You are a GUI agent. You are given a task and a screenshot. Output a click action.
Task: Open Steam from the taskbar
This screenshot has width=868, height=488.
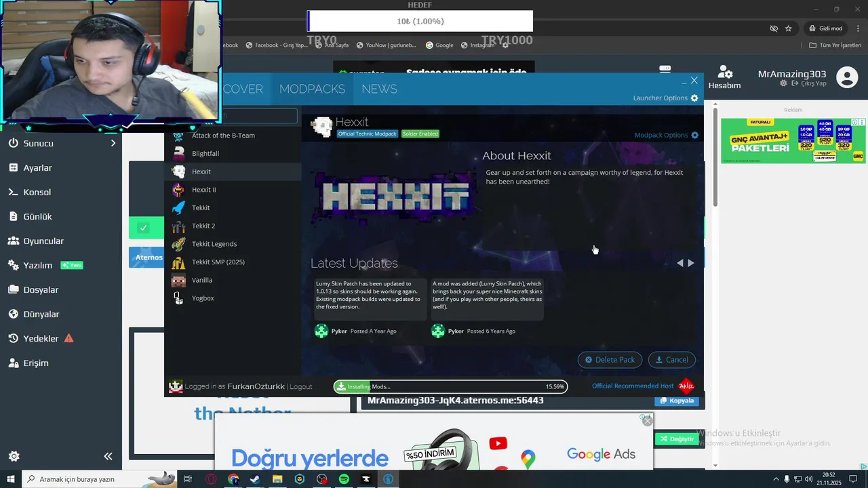255,479
